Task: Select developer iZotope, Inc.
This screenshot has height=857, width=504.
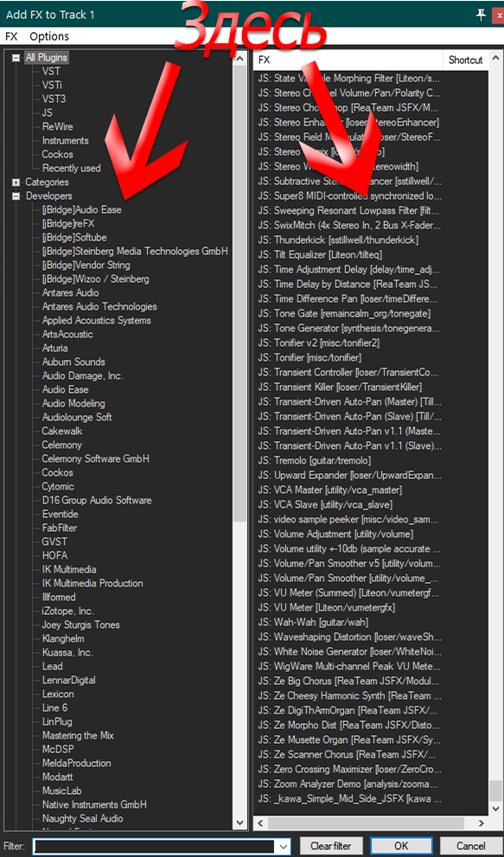Action: 67,611
